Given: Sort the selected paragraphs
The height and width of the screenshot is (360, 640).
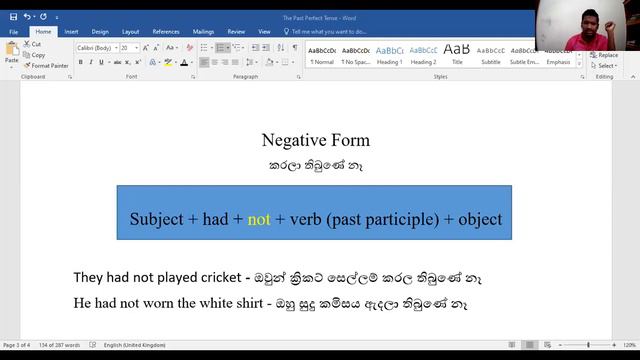Looking at the screenshot, I should click(x=281, y=48).
